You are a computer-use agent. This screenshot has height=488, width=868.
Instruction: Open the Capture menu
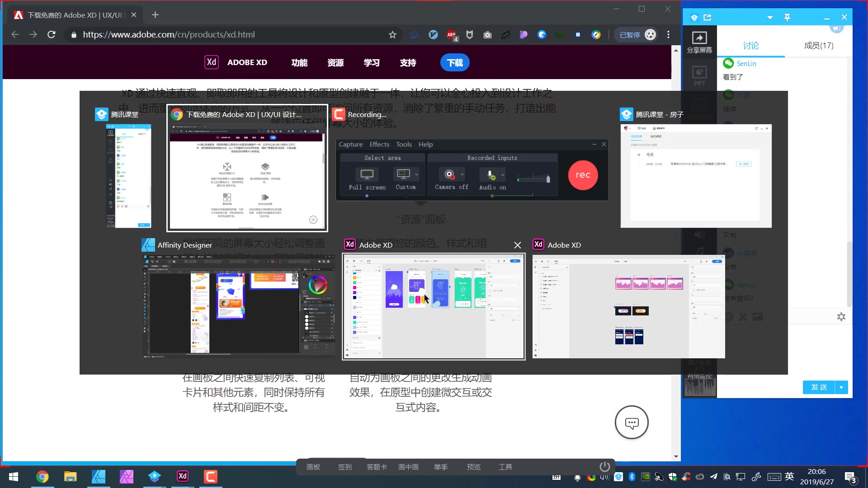tap(351, 144)
